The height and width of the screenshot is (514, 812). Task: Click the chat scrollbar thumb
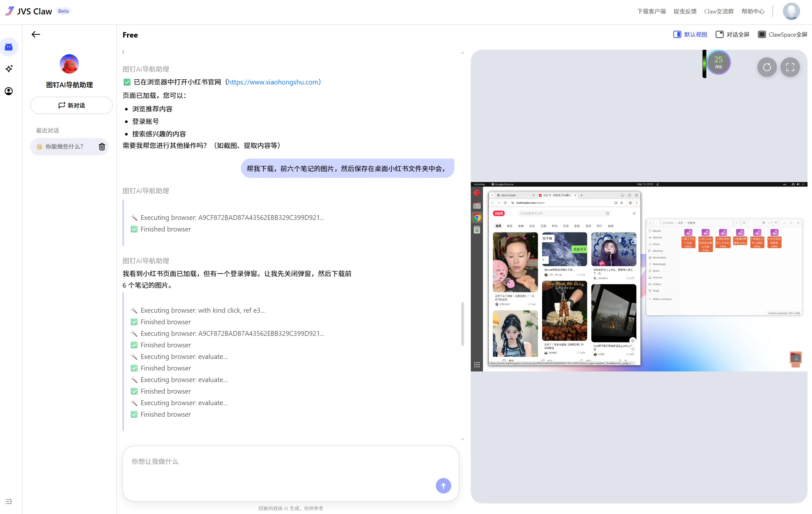(x=462, y=324)
